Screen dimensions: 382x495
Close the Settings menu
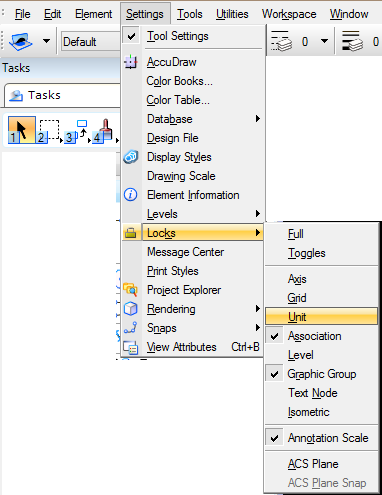(145, 14)
